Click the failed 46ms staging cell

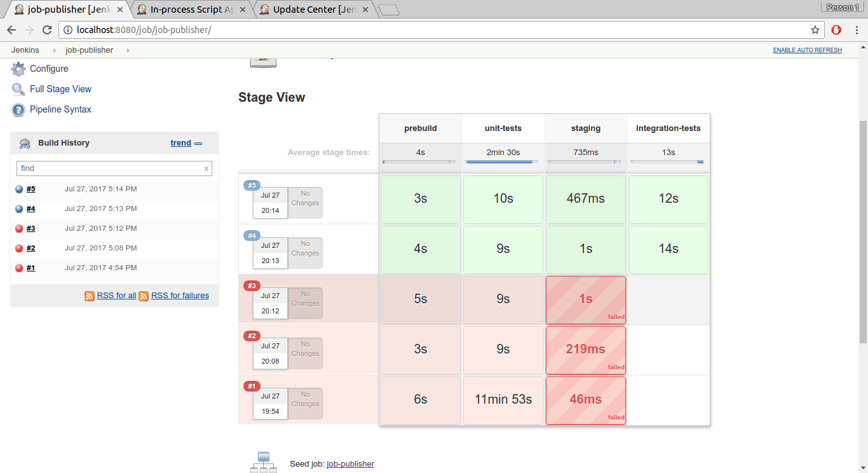pos(586,399)
